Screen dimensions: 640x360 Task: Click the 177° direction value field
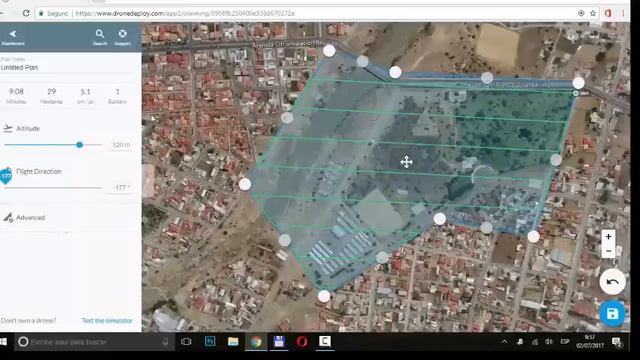point(121,188)
